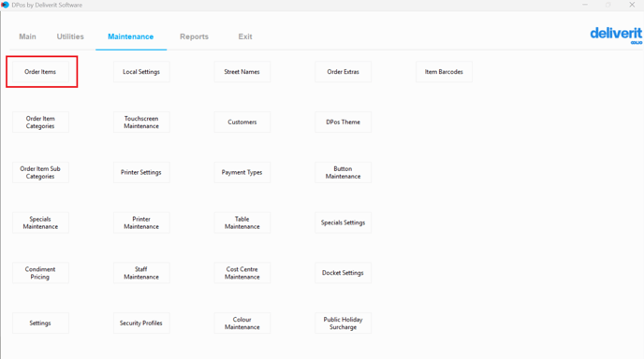This screenshot has height=359, width=644.
Task: Open Staff Maintenance
Action: (141, 273)
